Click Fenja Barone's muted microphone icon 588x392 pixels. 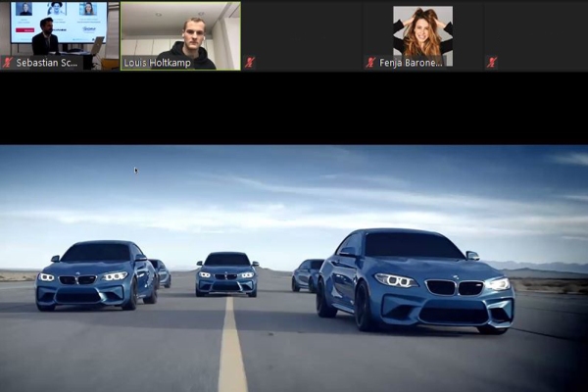pyautogui.click(x=370, y=63)
